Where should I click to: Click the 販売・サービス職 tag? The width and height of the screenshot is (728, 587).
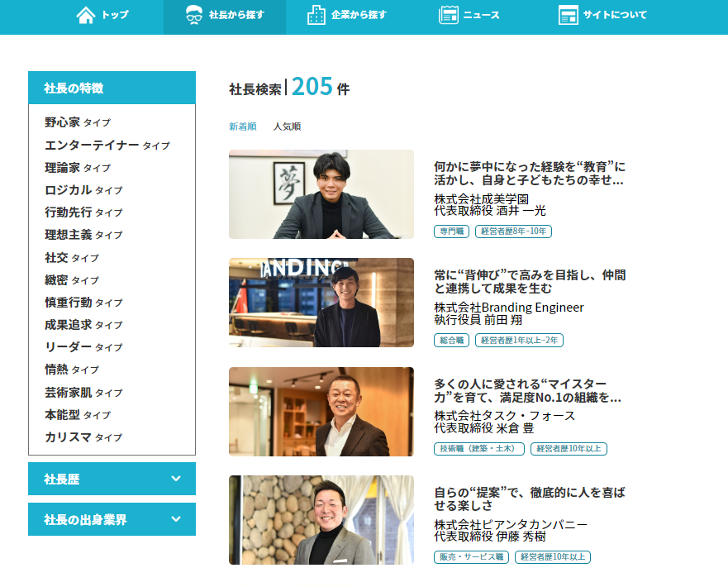point(471,557)
